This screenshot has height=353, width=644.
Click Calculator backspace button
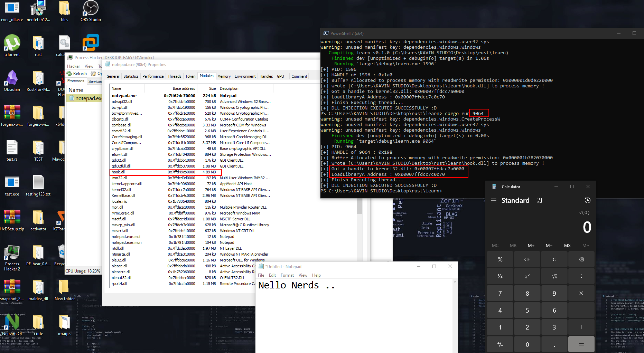[581, 259]
